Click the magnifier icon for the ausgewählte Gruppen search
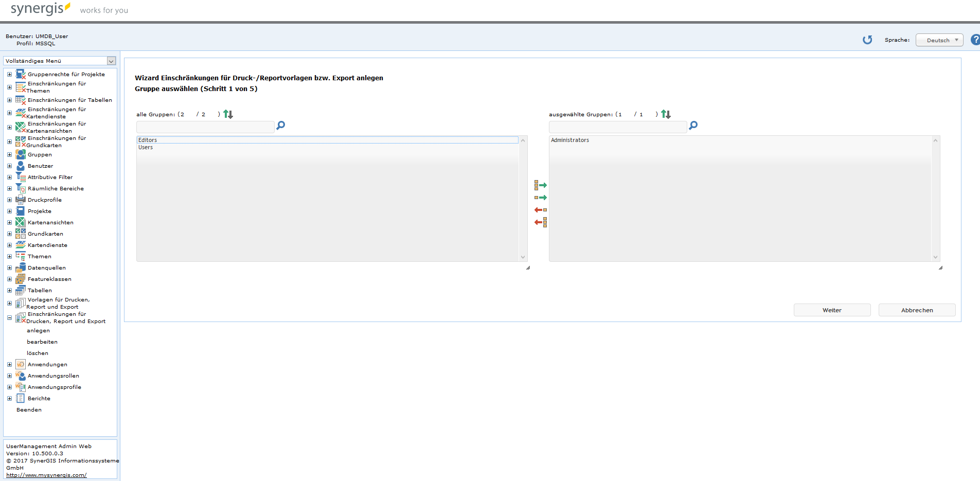 click(693, 126)
